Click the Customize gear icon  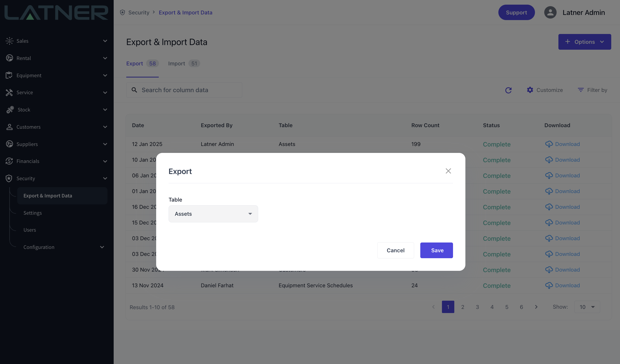[x=530, y=90]
